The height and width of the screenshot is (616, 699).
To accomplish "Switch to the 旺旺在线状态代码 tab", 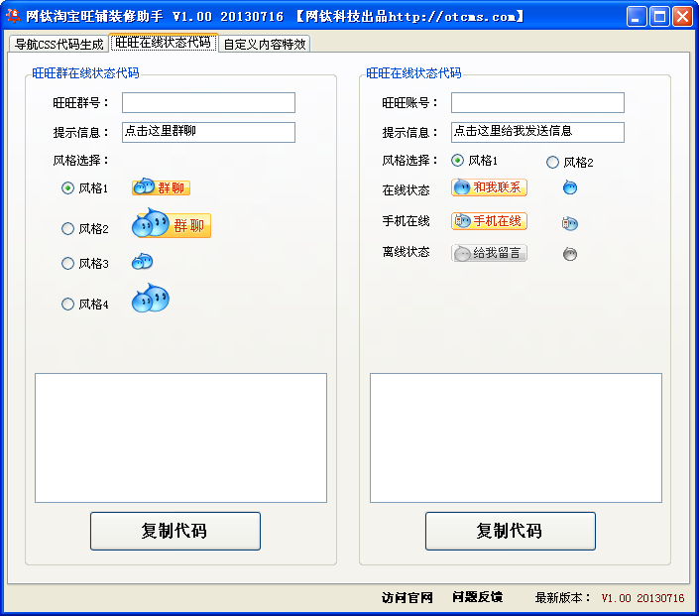I will coord(164,43).
